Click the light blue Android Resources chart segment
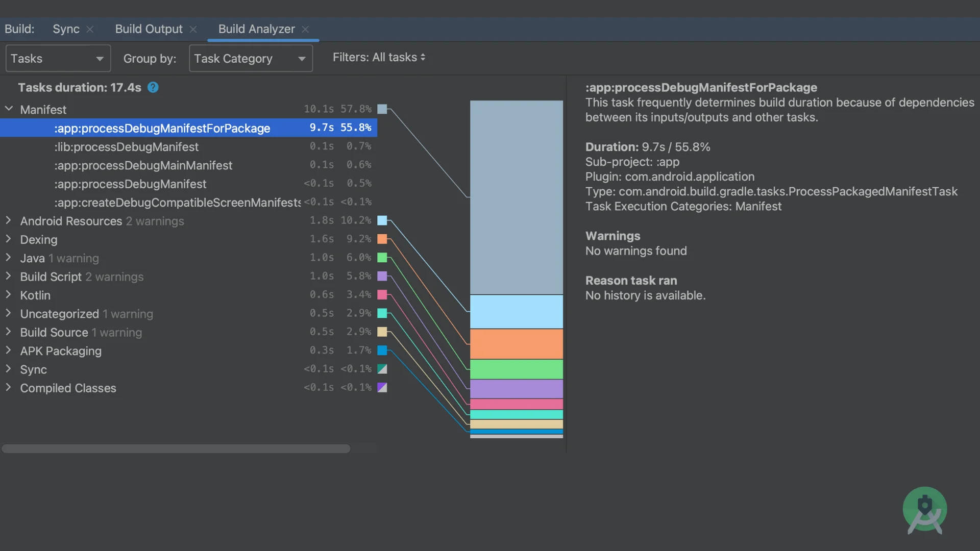The image size is (980, 551). click(517, 312)
